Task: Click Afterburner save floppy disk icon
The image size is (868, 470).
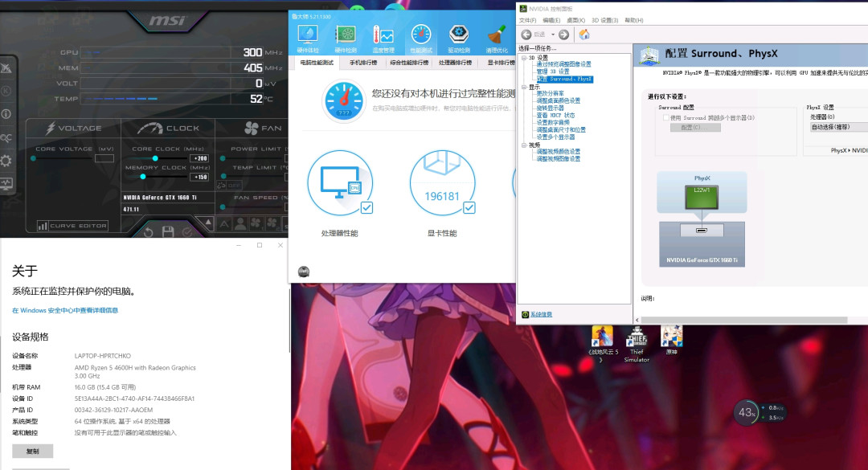Action: (168, 232)
